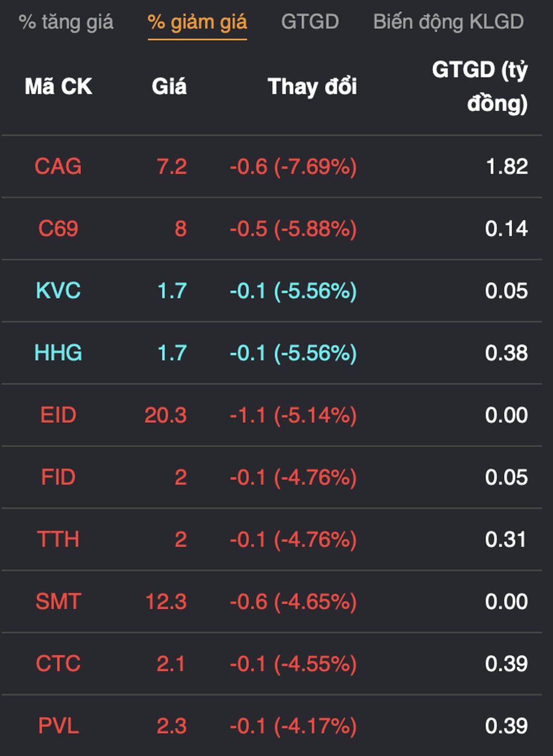Open the FID stock ticker

(58, 477)
